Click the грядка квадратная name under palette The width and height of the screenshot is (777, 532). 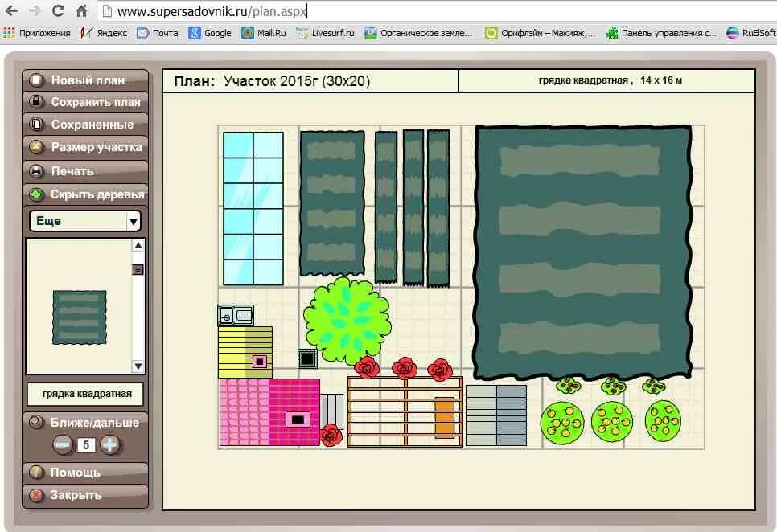(x=87, y=394)
